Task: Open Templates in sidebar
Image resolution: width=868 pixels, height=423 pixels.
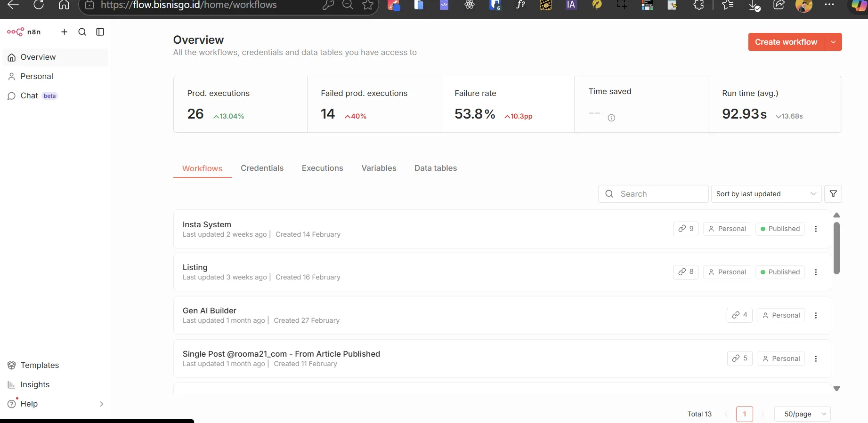Action: [x=56, y=365]
